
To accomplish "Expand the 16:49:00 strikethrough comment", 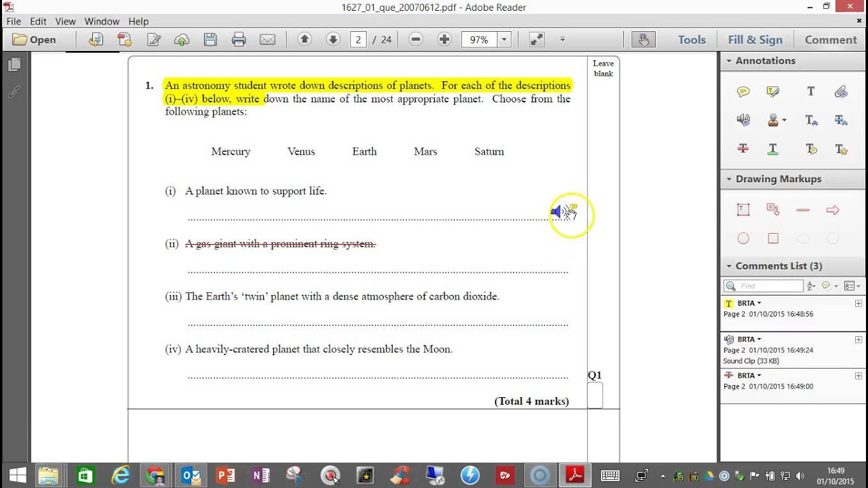I will pos(859,375).
